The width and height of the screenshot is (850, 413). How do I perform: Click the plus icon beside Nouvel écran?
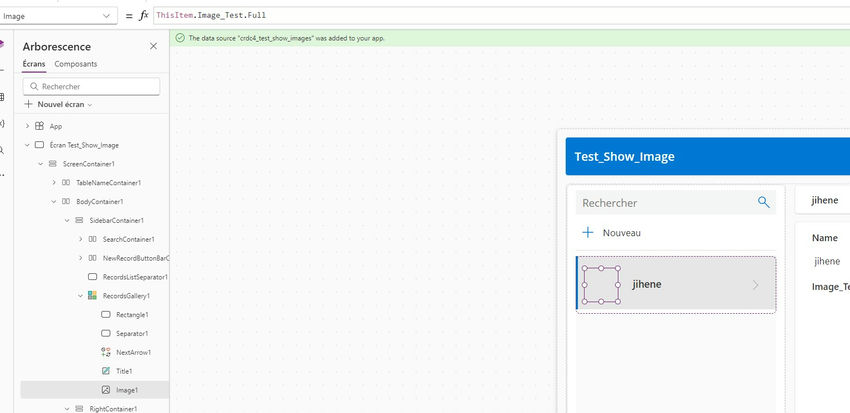click(x=28, y=104)
